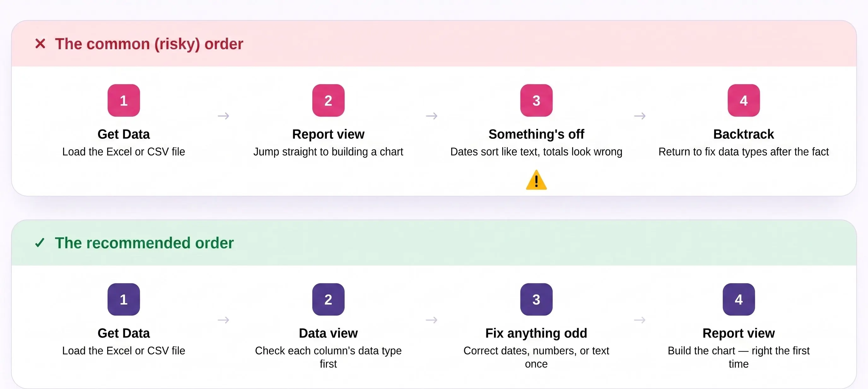
Task: Click 'The recommended order' heading
Action: coord(144,243)
